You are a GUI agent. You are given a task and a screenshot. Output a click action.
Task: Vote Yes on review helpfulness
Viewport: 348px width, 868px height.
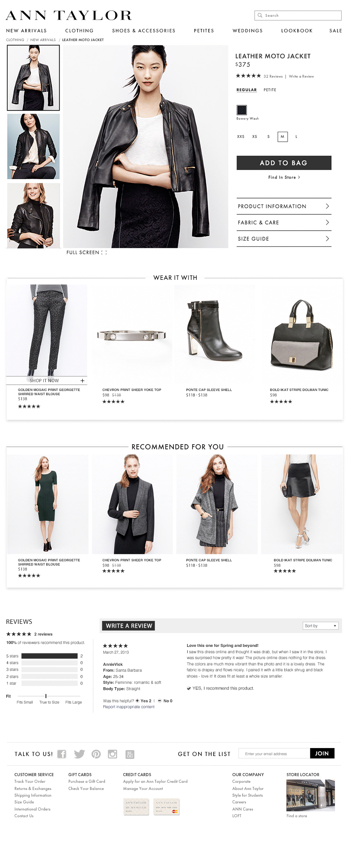(x=144, y=701)
